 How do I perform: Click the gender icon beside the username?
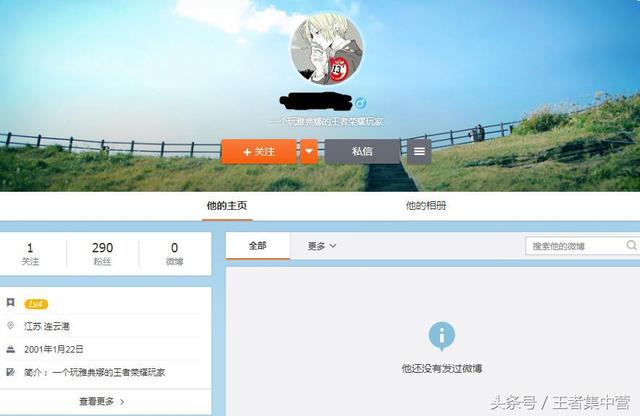[361, 103]
